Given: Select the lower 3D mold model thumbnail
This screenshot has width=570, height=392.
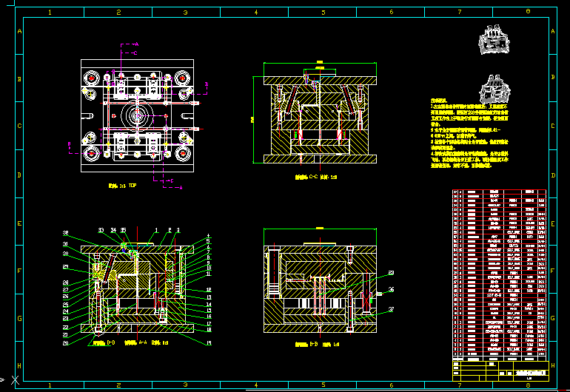Looking at the screenshot, I should (x=494, y=89).
